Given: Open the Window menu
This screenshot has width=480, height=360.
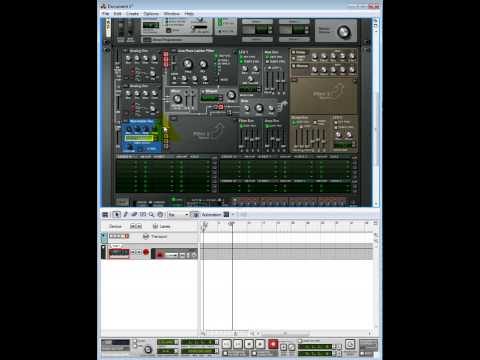Looking at the screenshot, I should click(x=172, y=14).
